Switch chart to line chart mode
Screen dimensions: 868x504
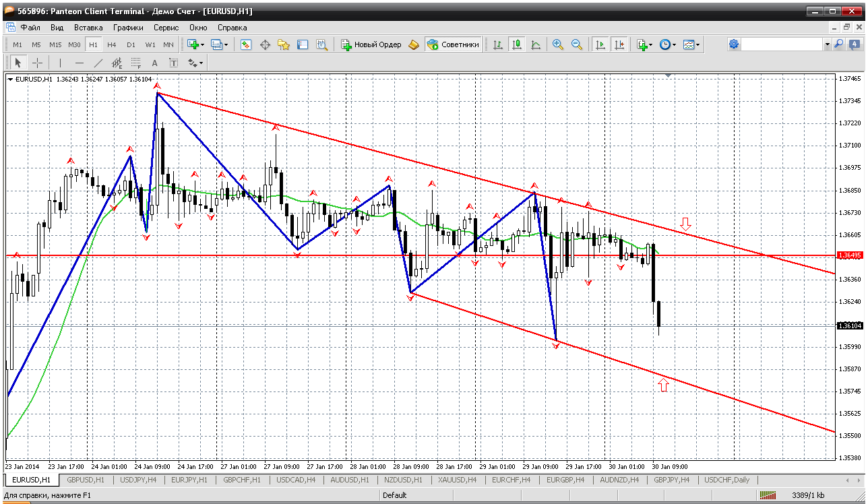(536, 44)
